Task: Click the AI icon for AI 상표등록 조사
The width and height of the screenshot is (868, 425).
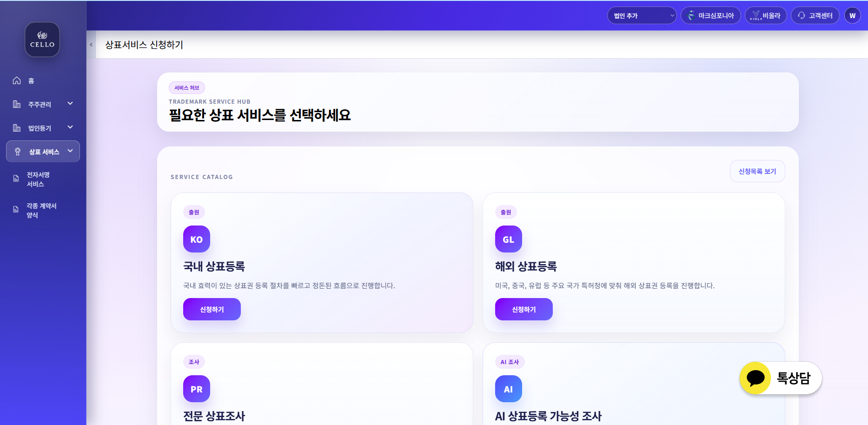Action: point(509,389)
